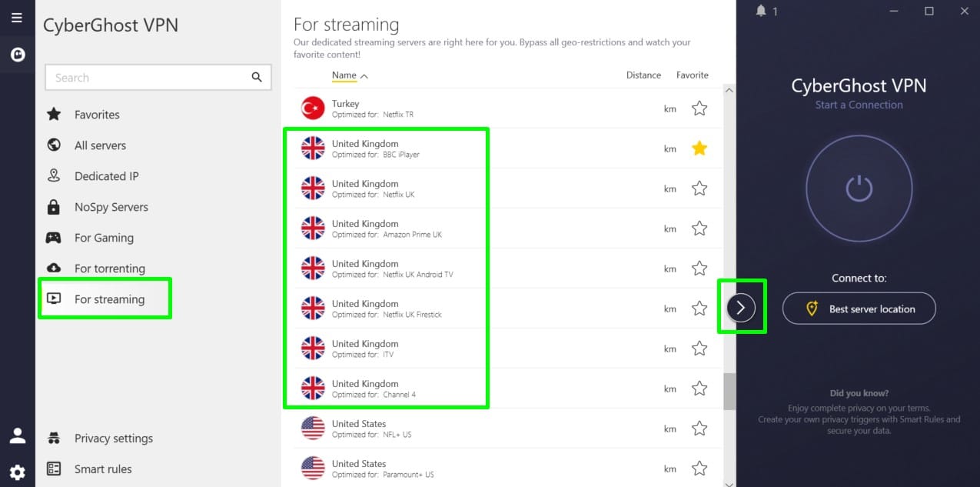
Task: Favorite the Turkey Netflix TR server
Action: [x=699, y=108]
